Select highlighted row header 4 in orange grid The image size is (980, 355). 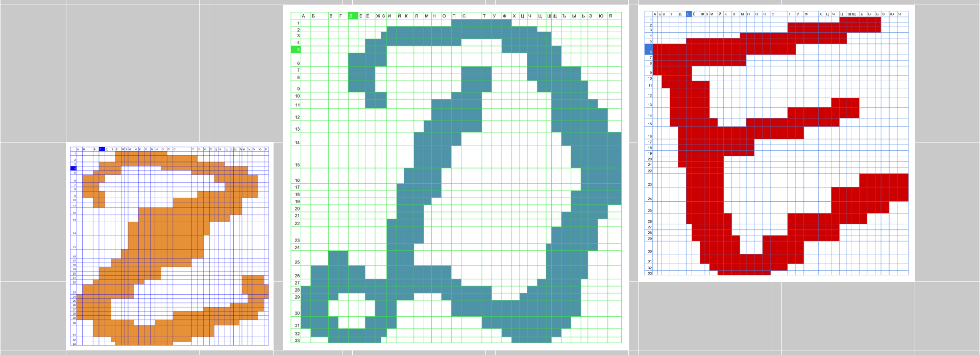click(73, 168)
